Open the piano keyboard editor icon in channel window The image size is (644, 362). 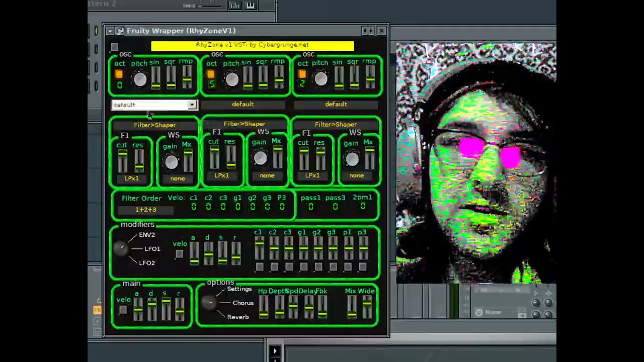click(x=251, y=6)
